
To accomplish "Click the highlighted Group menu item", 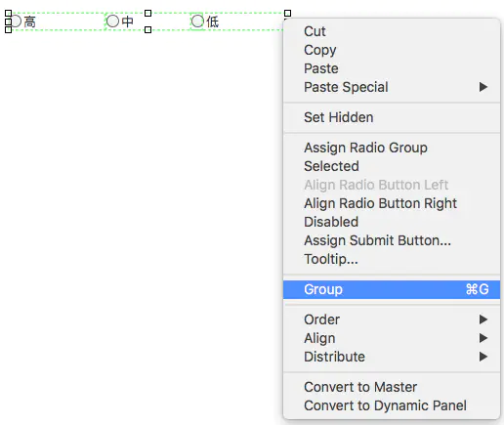I will [392, 289].
